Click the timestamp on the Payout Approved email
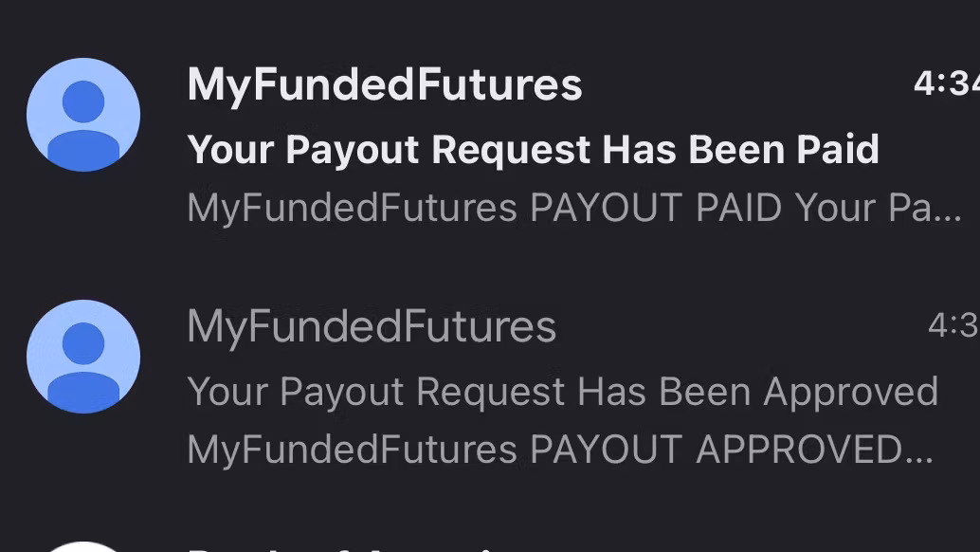This screenshot has width=980, height=552. [x=952, y=326]
